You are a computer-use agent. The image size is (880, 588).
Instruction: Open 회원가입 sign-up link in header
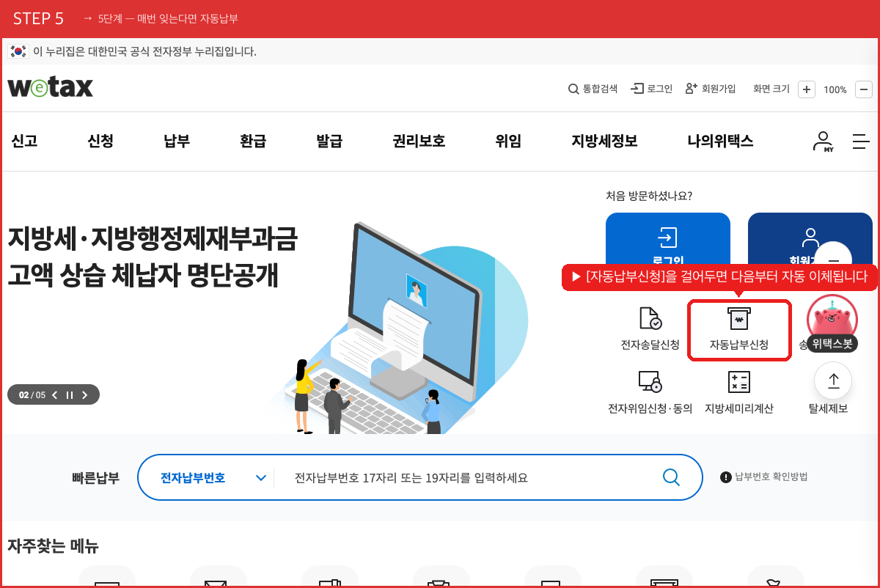click(x=711, y=89)
